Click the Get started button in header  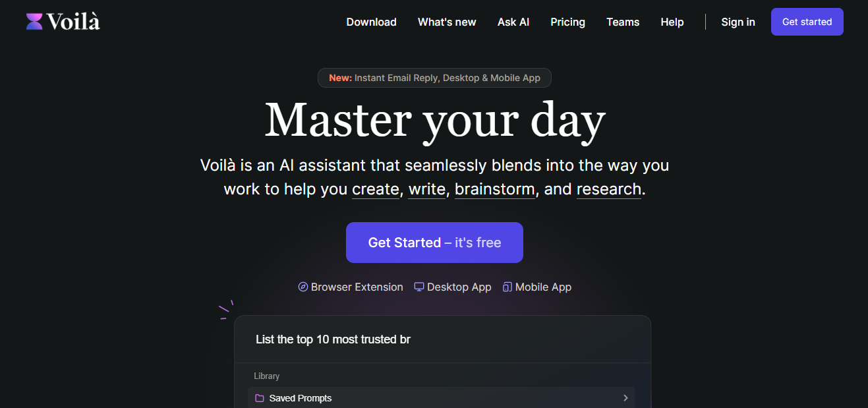click(807, 22)
